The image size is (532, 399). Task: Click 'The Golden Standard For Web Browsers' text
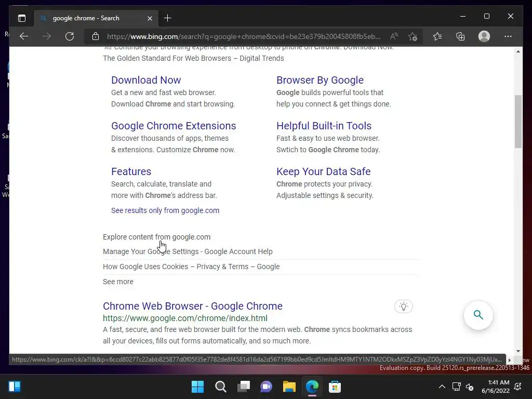tap(167, 58)
